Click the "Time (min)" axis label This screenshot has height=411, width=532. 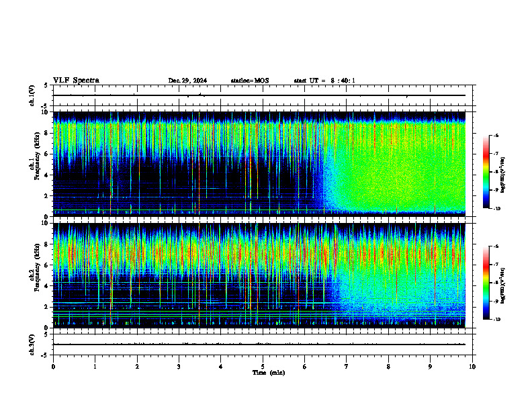tap(269, 373)
